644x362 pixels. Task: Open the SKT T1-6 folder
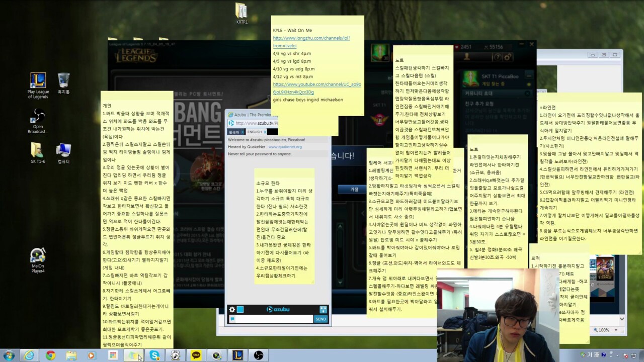point(38,153)
